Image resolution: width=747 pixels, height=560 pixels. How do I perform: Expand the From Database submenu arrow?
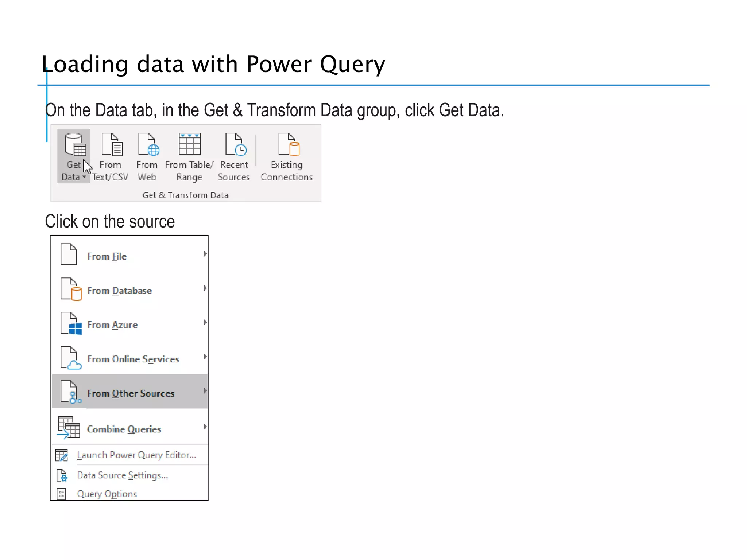205,288
